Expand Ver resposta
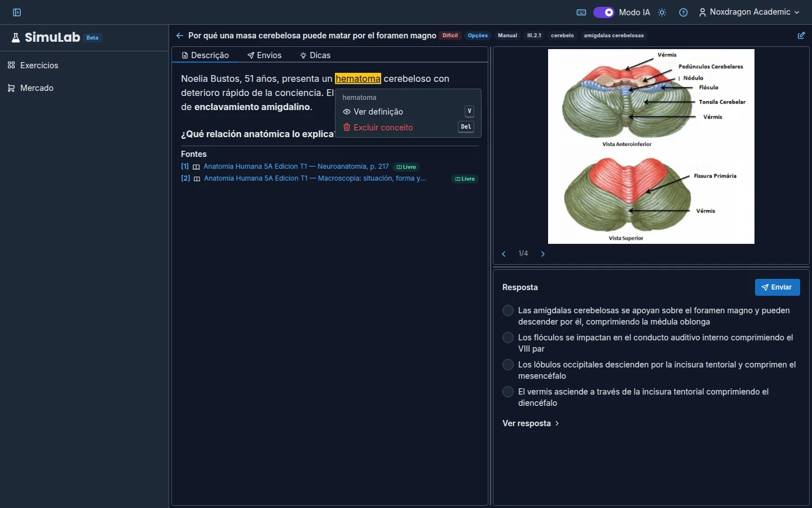812x508 pixels. point(531,423)
